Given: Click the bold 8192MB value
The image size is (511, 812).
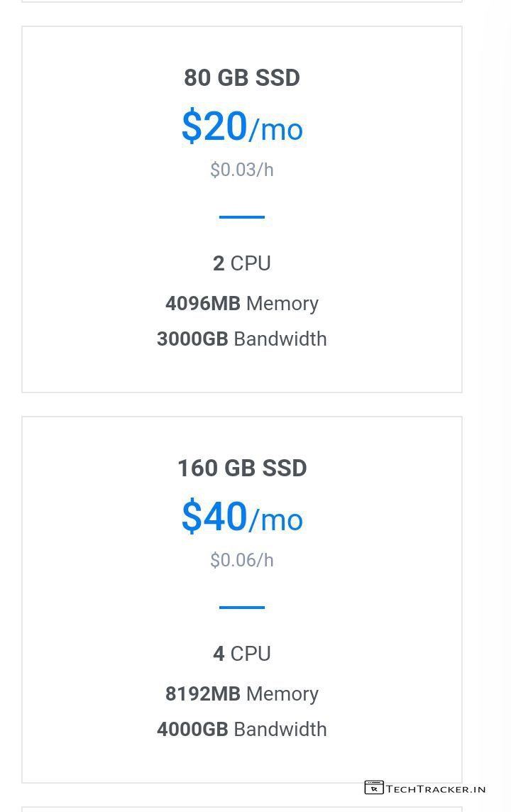Looking at the screenshot, I should coord(203,693).
